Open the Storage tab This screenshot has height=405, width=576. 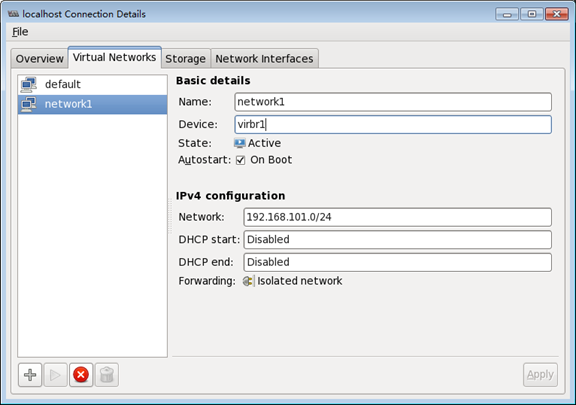pyautogui.click(x=186, y=59)
